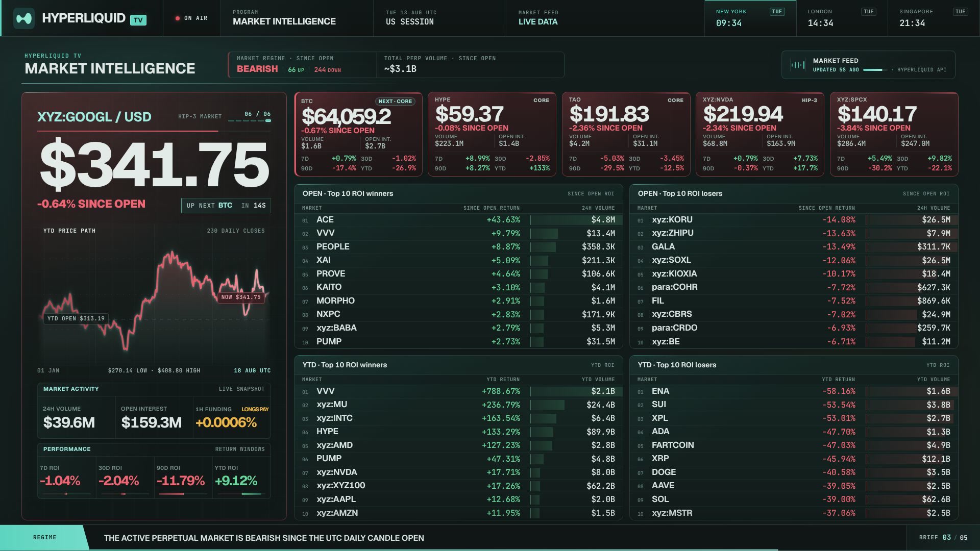980x551 pixels.
Task: Click the BRIEF 03 / 05 counter
Action: pyautogui.click(x=943, y=538)
